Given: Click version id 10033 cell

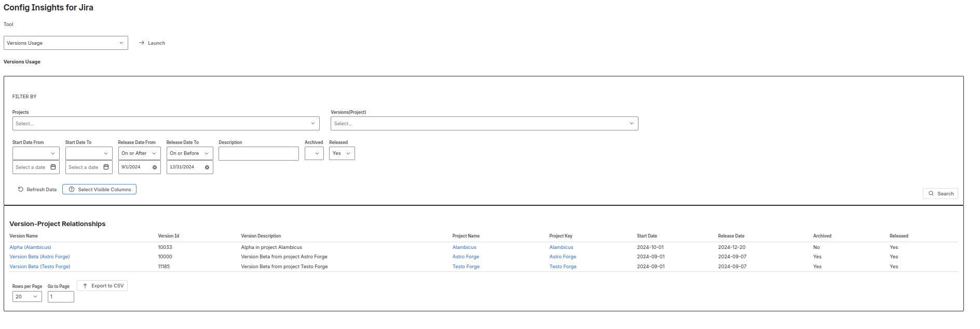Looking at the screenshot, I should 165,247.
